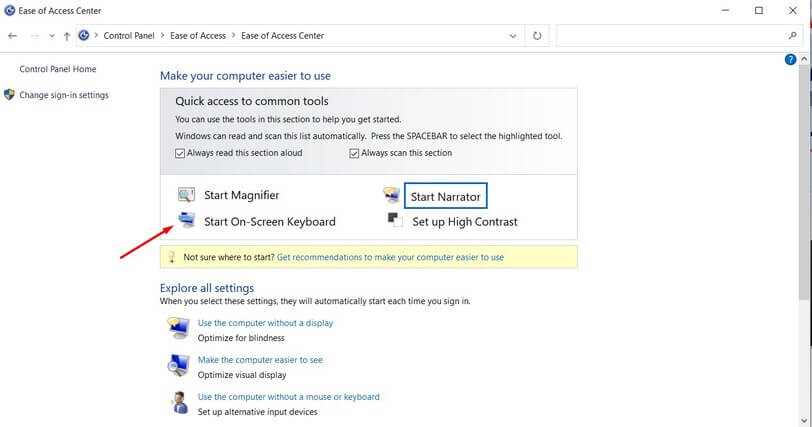Click the Narrator icon beside Start Narrator
This screenshot has height=427, width=812.
(392, 195)
